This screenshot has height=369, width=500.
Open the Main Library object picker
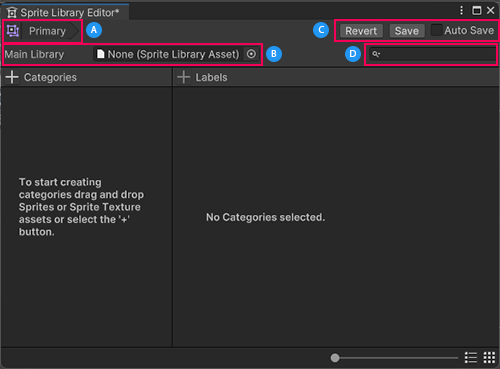coord(251,54)
